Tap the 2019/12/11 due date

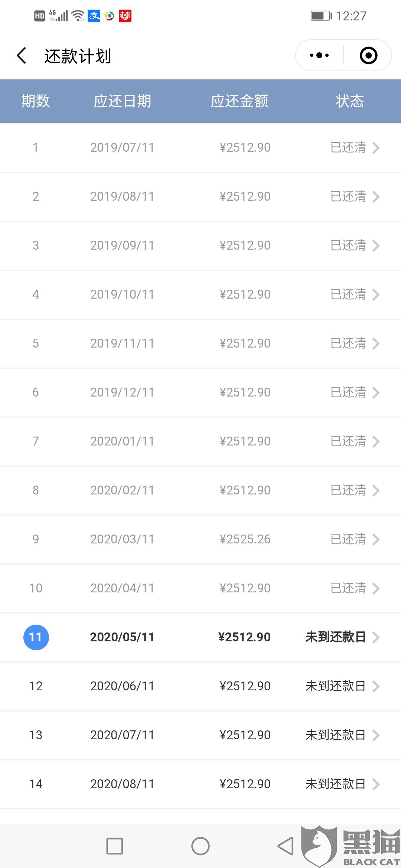[122, 392]
